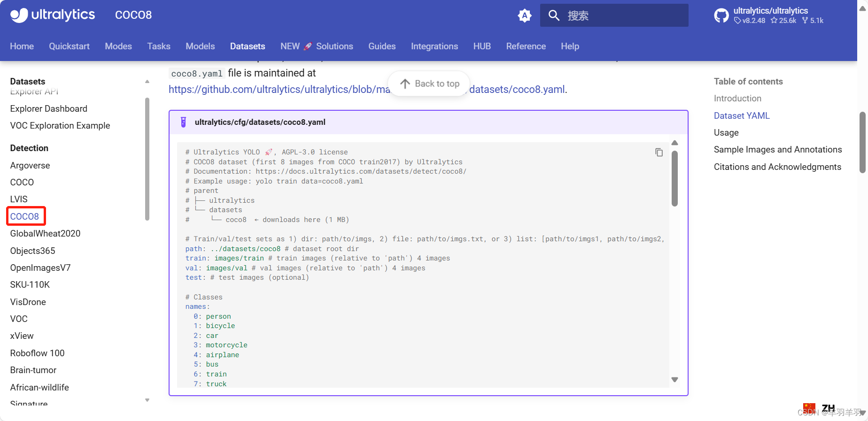Open the Tasks tab
The image size is (868, 421).
point(159,46)
